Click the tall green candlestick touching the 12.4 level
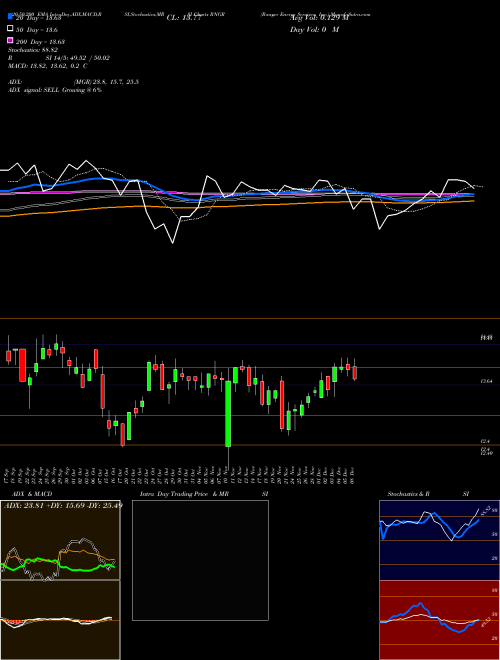Image resolution: width=500 pixels, height=660 pixels. tap(228, 414)
